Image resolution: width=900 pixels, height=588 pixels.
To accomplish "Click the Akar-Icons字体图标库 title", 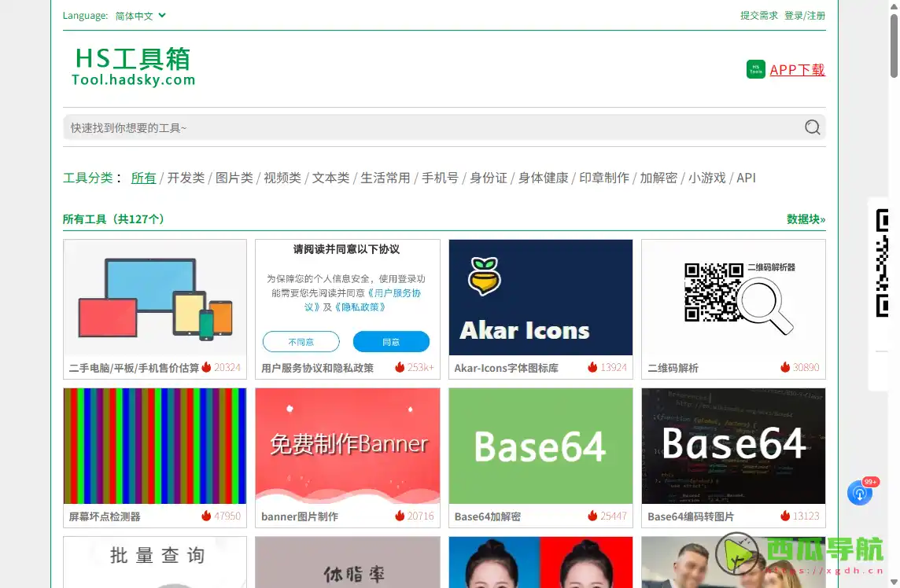I will coord(507,368).
